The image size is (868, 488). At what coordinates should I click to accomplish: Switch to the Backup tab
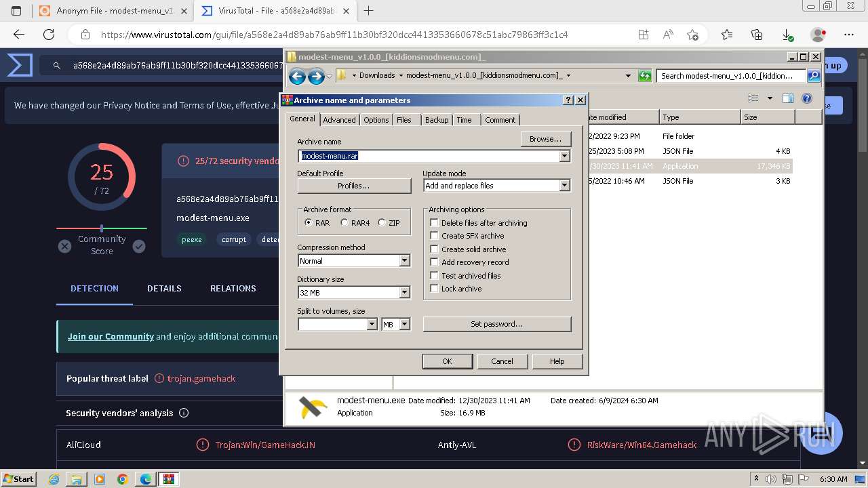(x=437, y=120)
